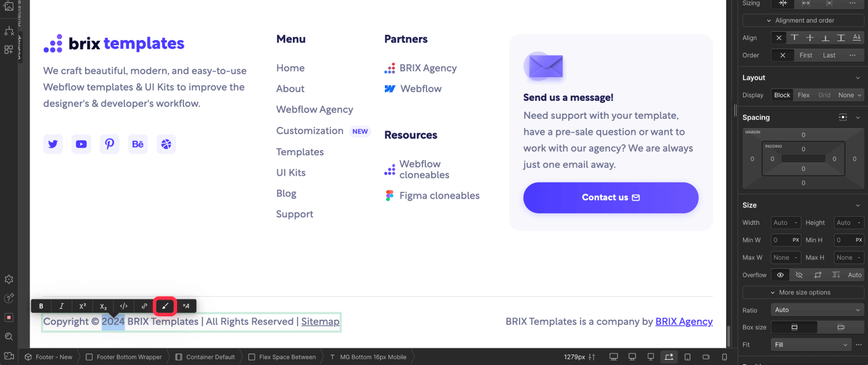Screen dimensions: 868x365
Task: Collapse Alignment and order section
Action: tap(803, 20)
